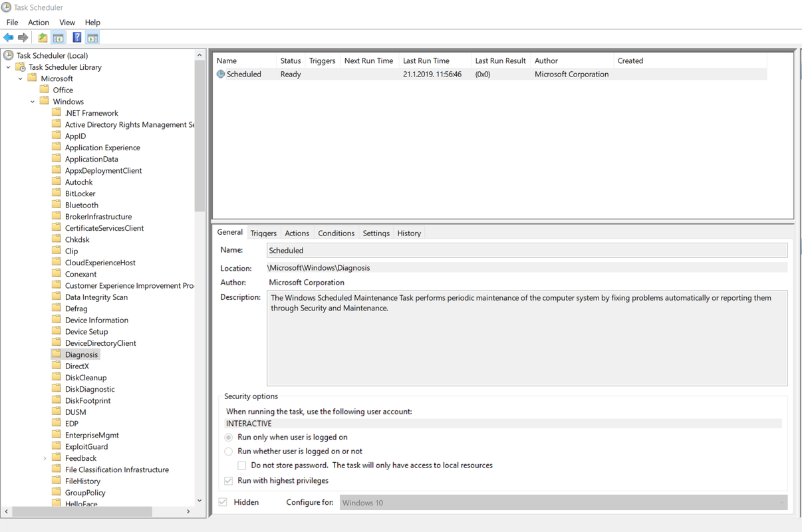Click the GroupPolicy folder icon
The width and height of the screenshot is (802, 532).
(x=57, y=493)
